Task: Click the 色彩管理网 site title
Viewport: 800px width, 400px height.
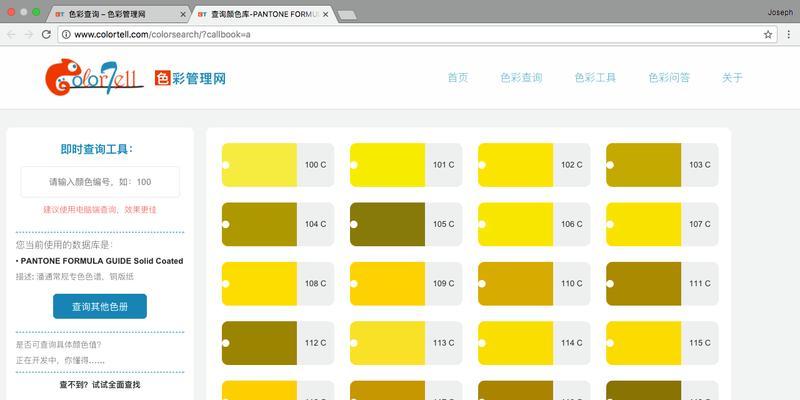Action: 190,78
